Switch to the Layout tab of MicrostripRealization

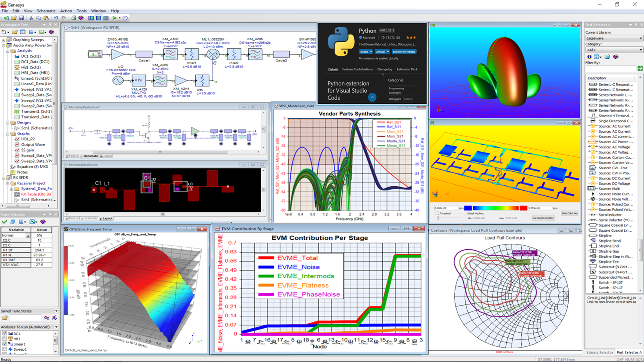pos(106,218)
